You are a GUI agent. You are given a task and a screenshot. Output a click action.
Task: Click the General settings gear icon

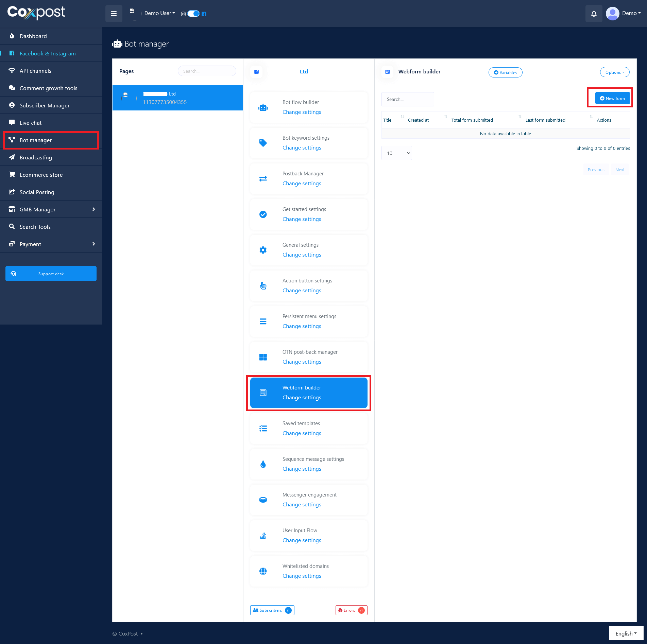click(x=263, y=250)
